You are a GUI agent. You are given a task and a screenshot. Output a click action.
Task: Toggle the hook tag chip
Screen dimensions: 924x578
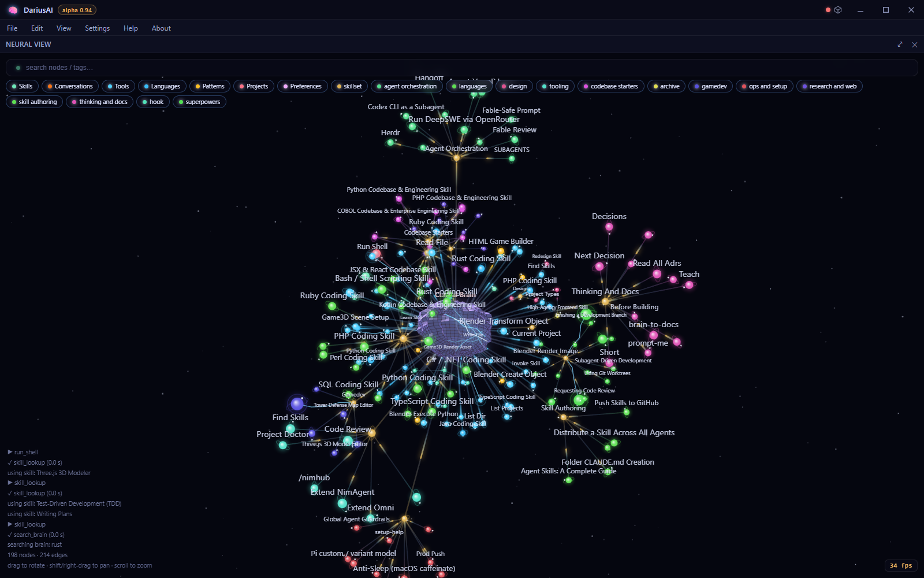[153, 102]
